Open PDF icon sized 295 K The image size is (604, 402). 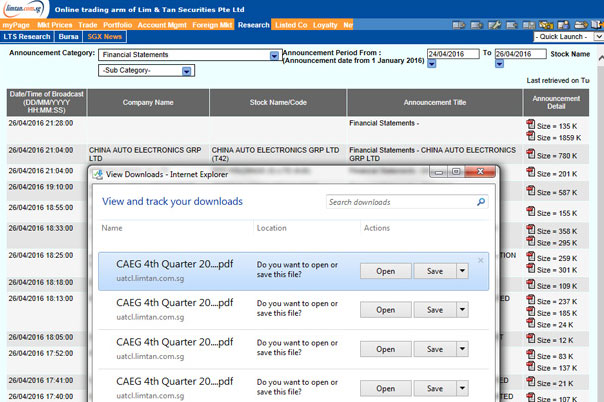[531, 241]
